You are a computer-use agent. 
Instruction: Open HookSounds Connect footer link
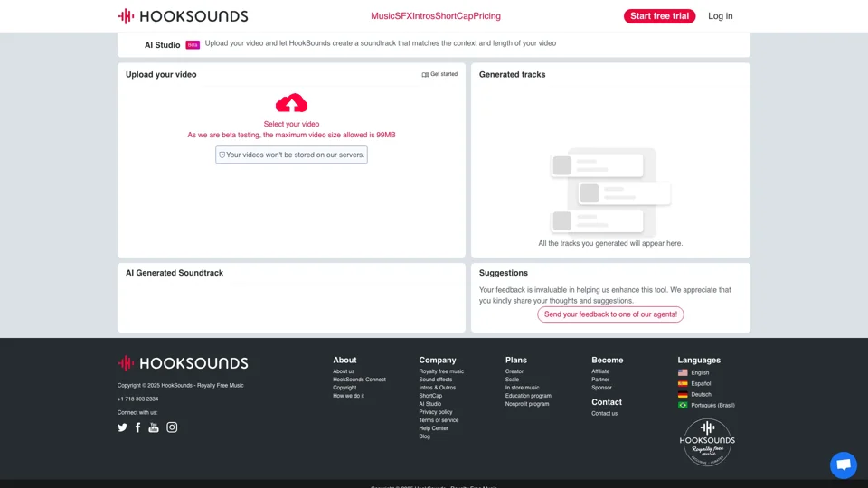point(359,380)
